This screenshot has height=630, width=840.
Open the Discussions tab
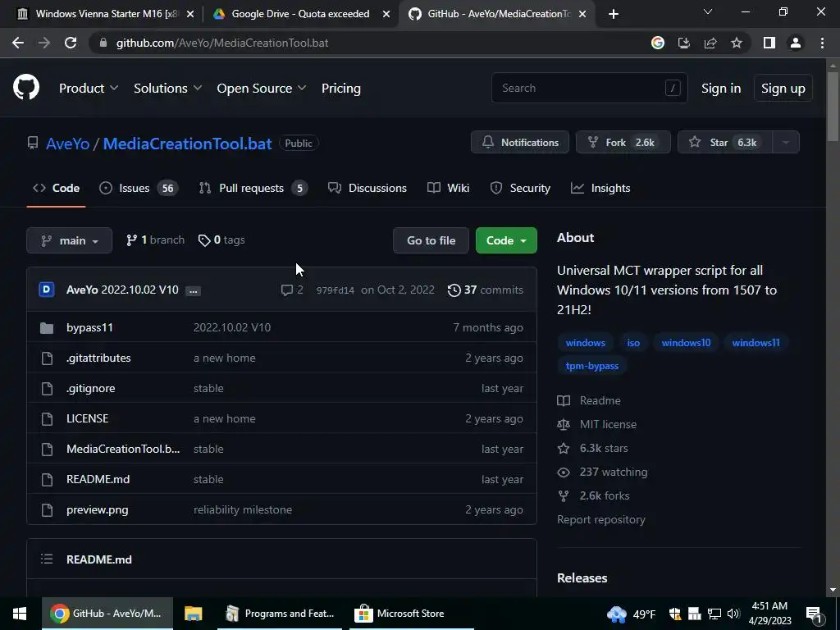click(367, 188)
